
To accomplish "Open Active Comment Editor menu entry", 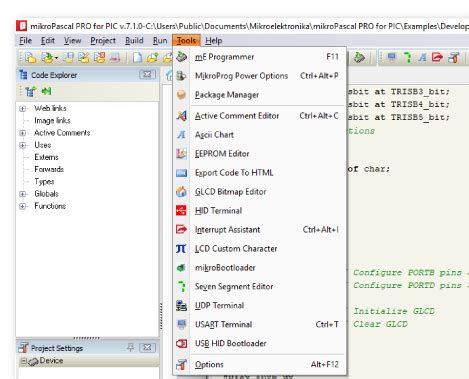I will 259,116.
